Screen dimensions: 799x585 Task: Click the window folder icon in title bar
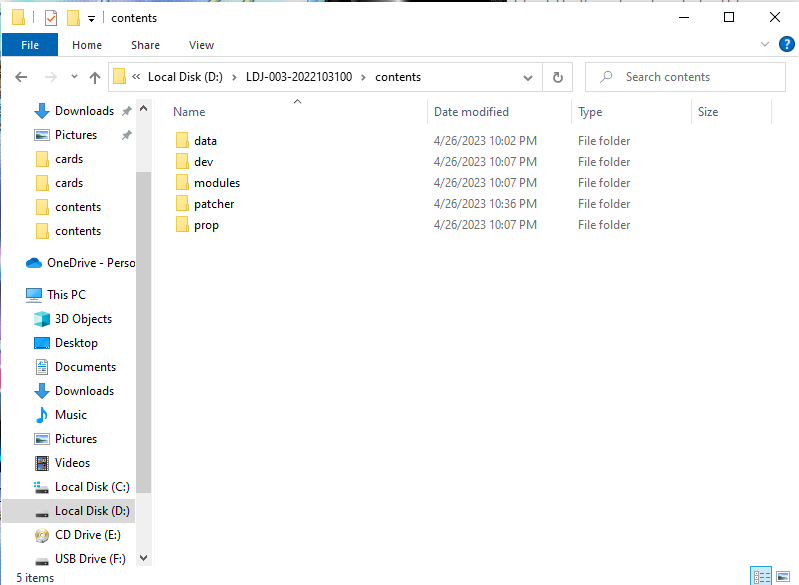pos(18,17)
